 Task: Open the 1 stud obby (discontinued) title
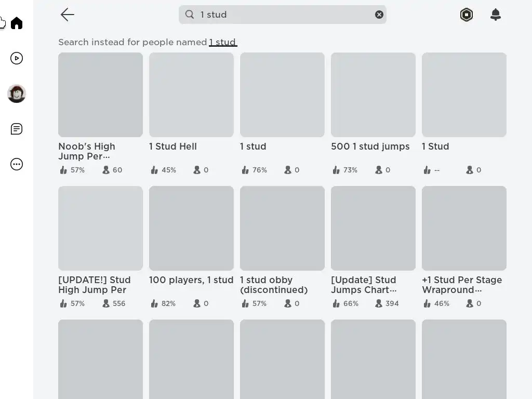coord(274,285)
